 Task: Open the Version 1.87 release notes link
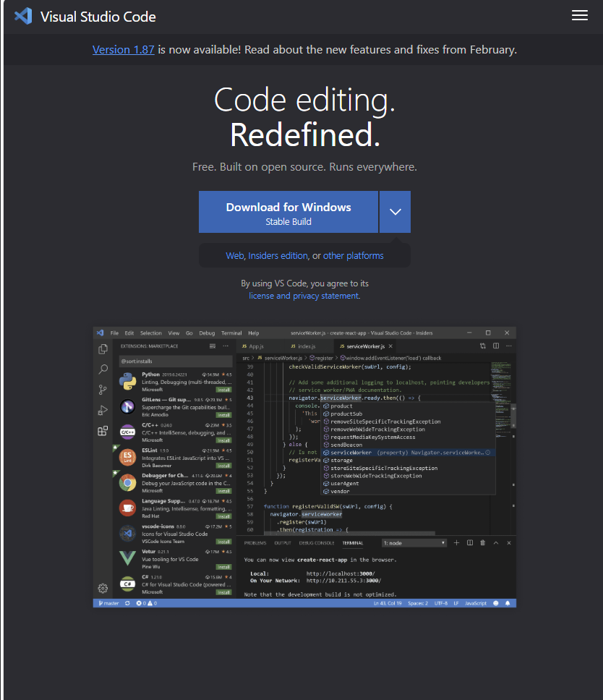123,50
